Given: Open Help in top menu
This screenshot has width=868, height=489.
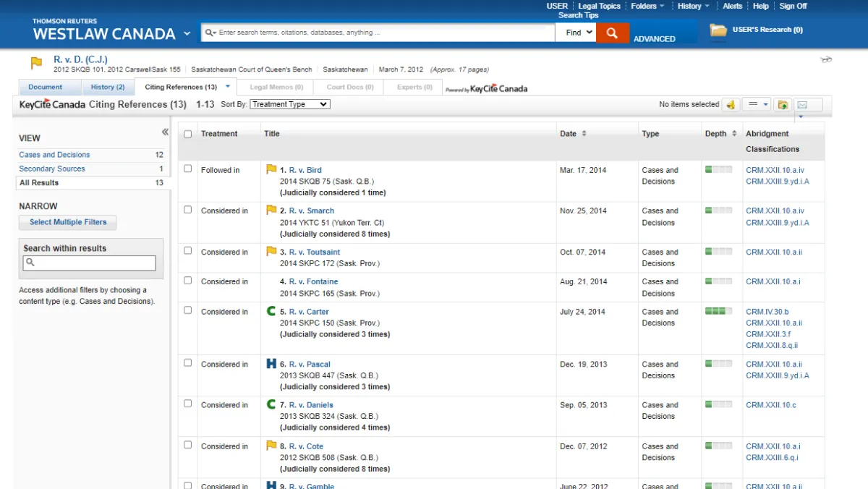Looking at the screenshot, I should pyautogui.click(x=761, y=6).
